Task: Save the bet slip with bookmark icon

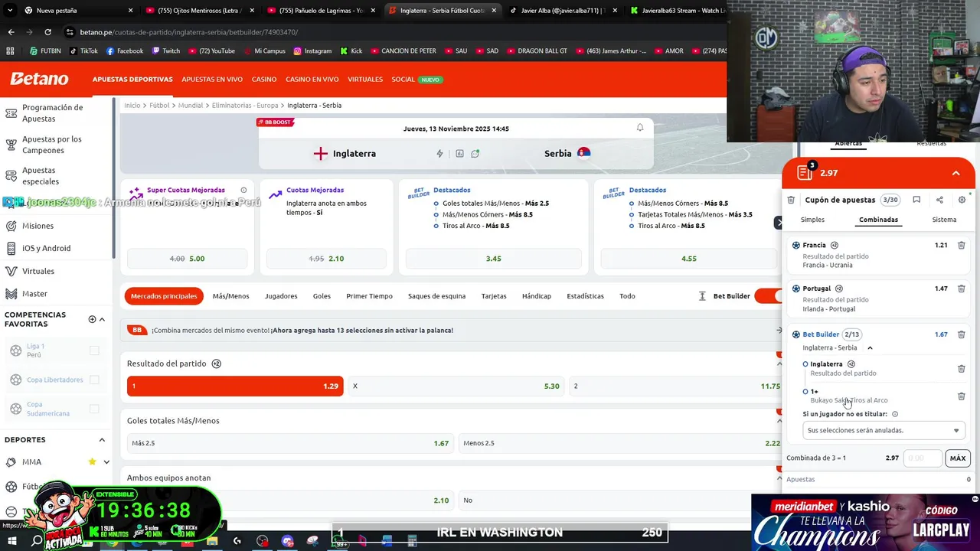Action: tap(916, 200)
